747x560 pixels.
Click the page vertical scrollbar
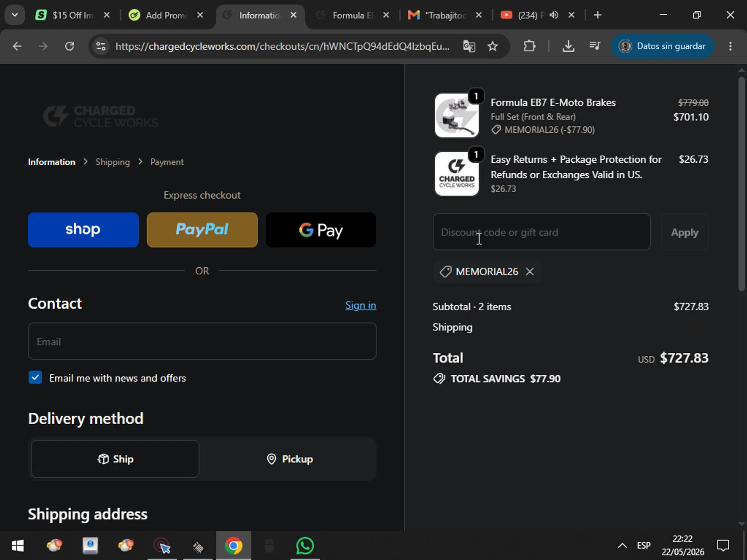click(742, 184)
